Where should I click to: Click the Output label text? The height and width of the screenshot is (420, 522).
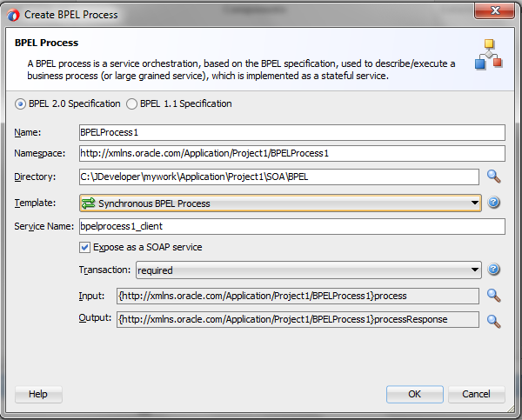pos(95,318)
